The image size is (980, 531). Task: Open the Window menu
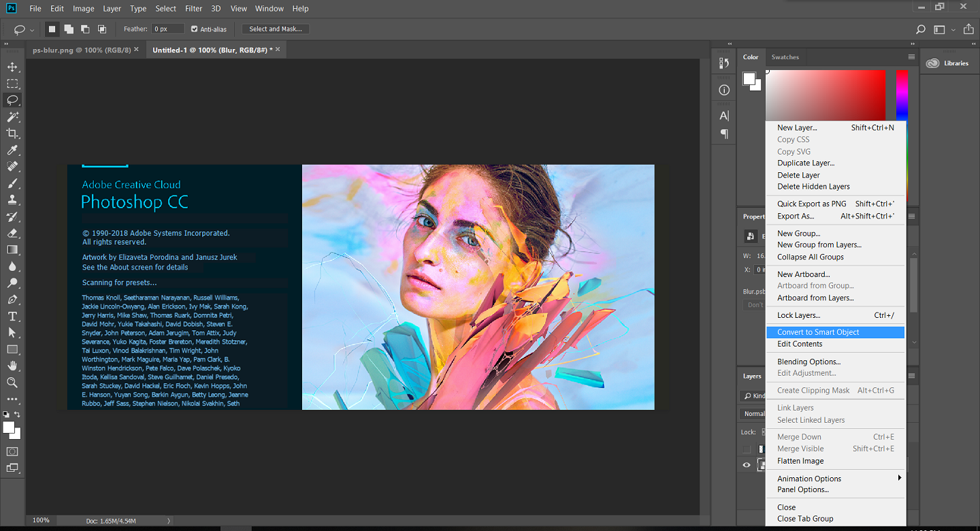pyautogui.click(x=269, y=9)
